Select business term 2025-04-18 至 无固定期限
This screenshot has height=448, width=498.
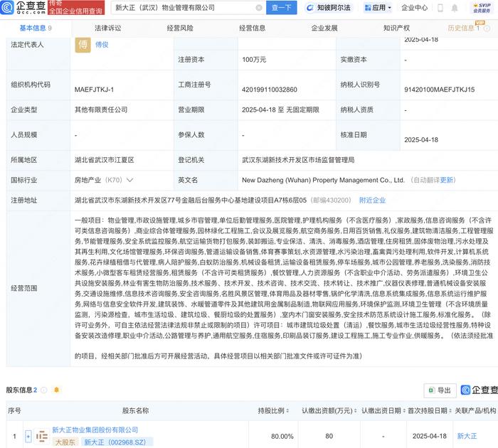280,110
